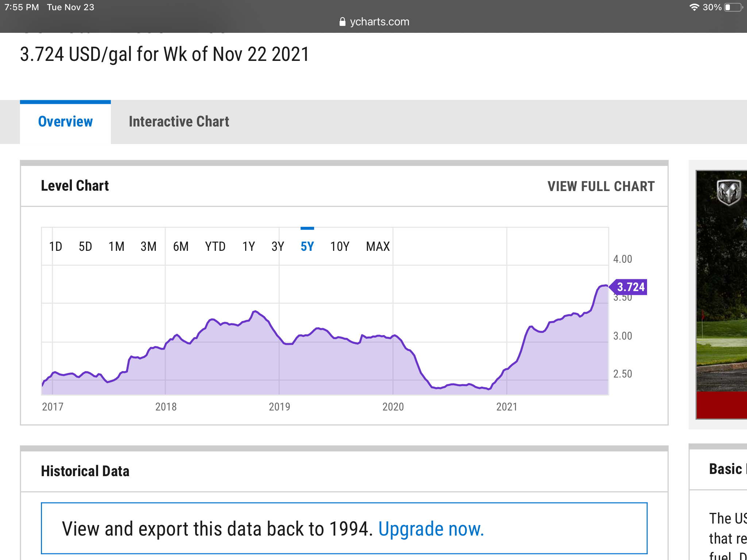Switch to the Interactive Chart tab
This screenshot has width=747, height=560.
click(x=179, y=122)
